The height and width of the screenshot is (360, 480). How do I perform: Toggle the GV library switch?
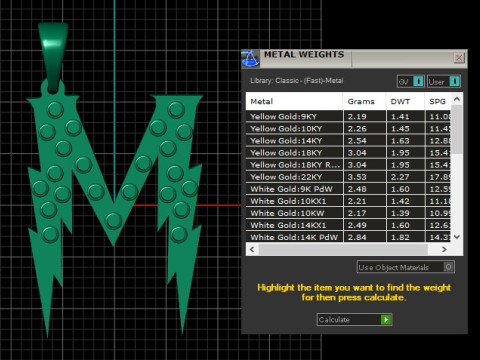point(410,81)
